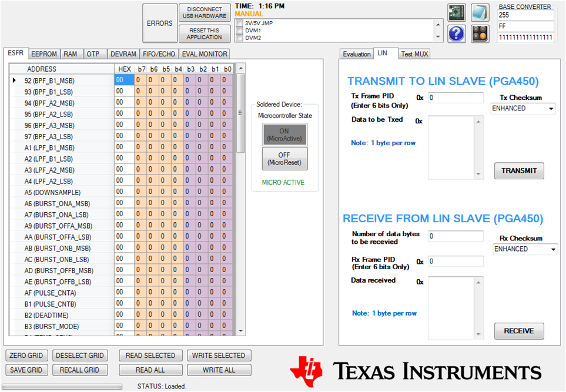The image size is (566, 392).
Task: Open the Test MUX tab
Action: (414, 53)
